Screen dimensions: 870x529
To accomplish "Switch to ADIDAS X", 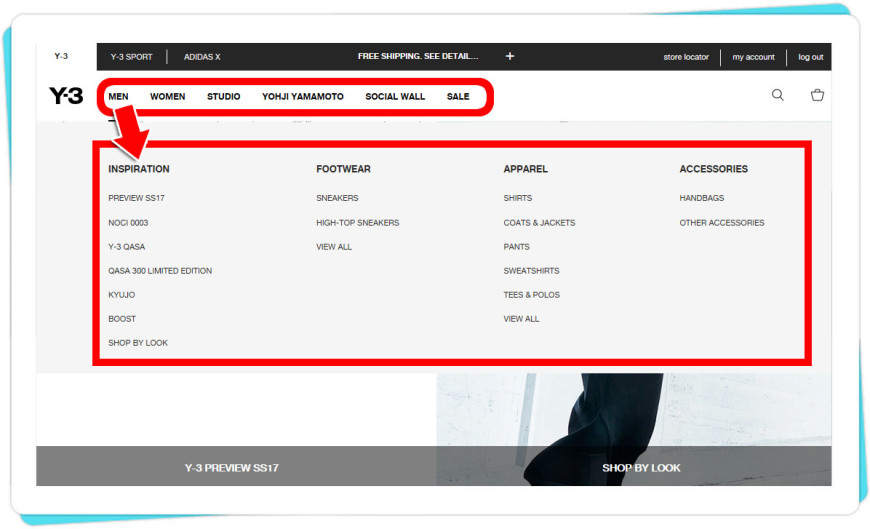I will coord(202,57).
